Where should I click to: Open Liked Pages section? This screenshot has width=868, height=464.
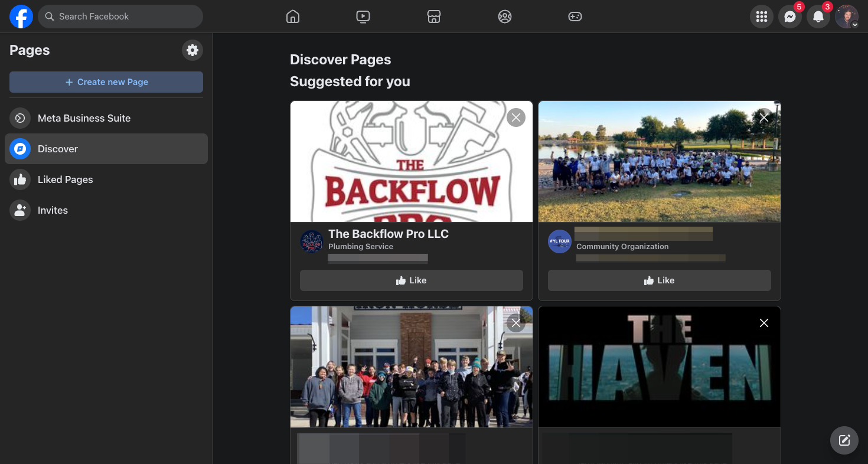pyautogui.click(x=106, y=179)
